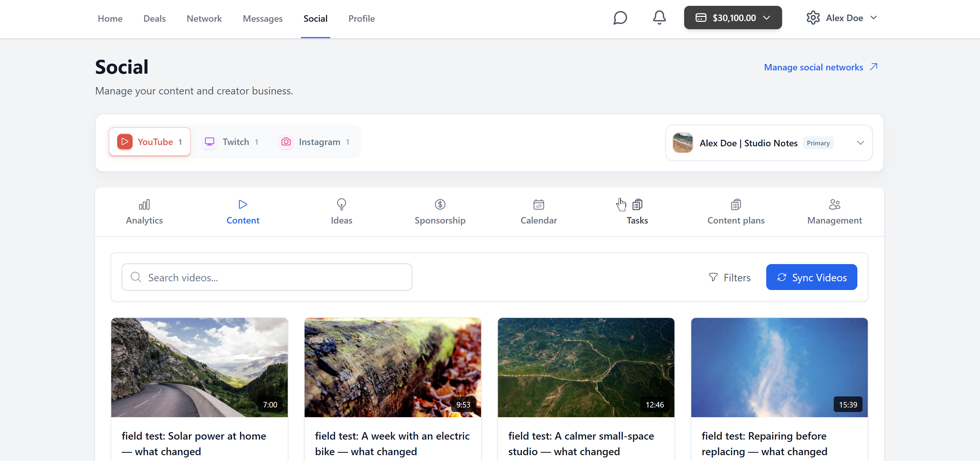Click the Manage social networks link
The image size is (980, 461).
tap(821, 67)
